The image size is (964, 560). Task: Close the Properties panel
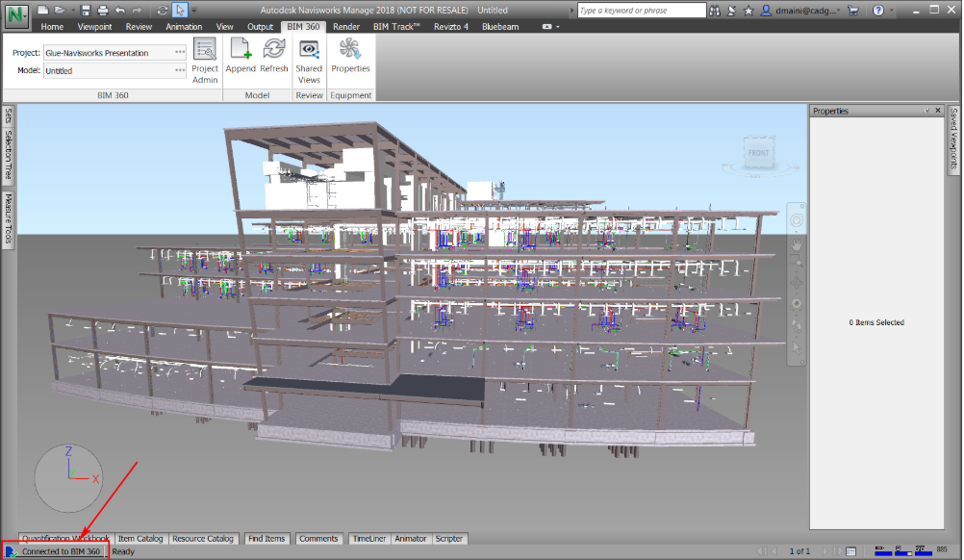(x=938, y=111)
